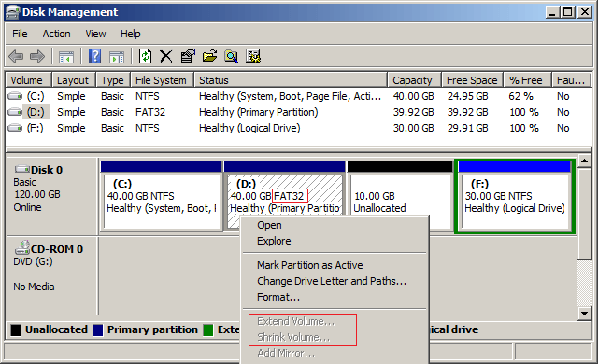Click the Back arrow toolbar icon
598x364 pixels.
tap(16, 56)
